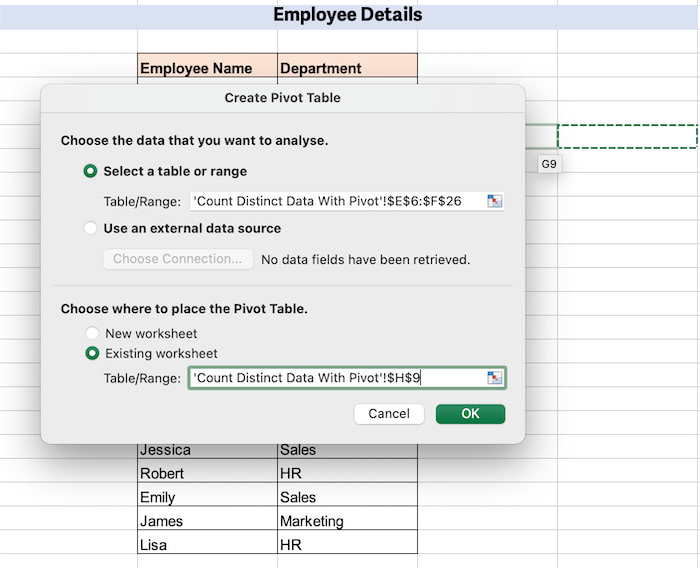Select the cell containing Jessica

coord(208,450)
